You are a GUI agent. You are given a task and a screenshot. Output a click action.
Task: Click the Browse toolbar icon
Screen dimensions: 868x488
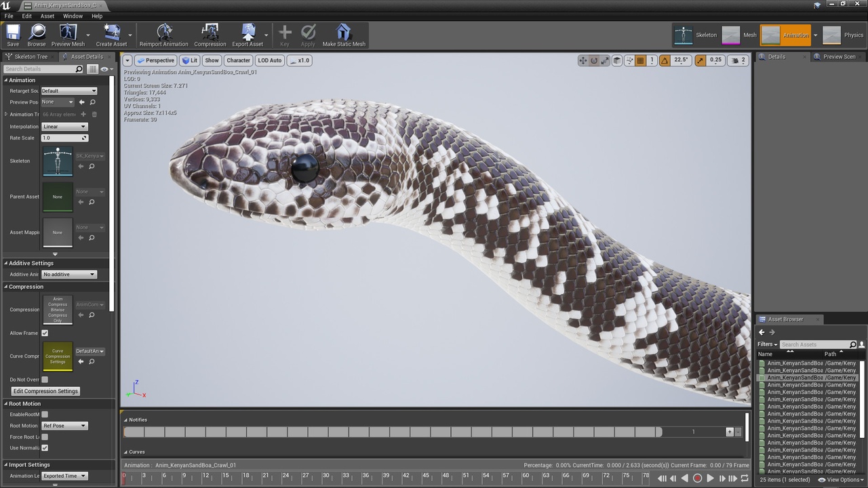coord(37,35)
